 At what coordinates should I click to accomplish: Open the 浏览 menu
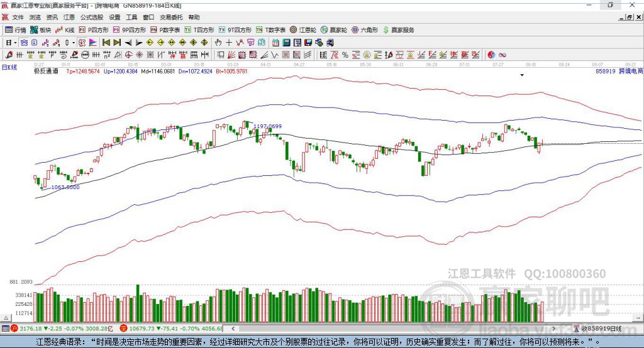click(x=35, y=17)
